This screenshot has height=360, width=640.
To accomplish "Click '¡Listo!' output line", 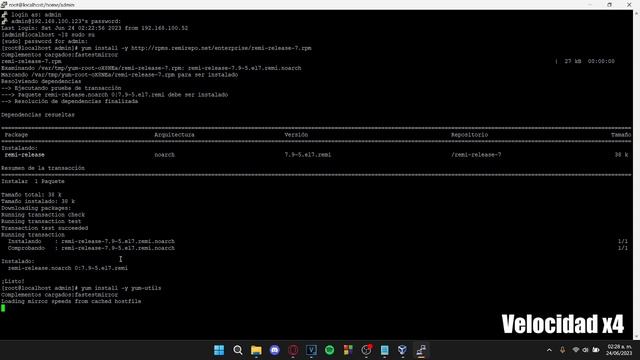I will tap(13, 281).
